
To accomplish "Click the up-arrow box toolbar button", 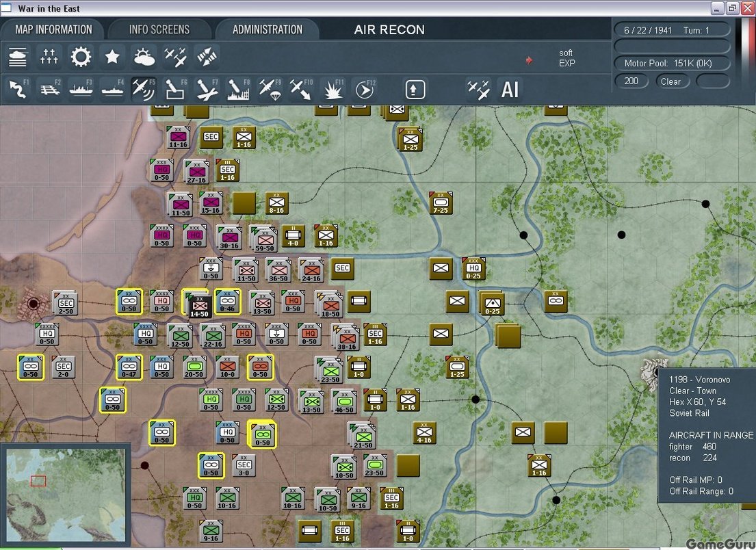I will [415, 90].
